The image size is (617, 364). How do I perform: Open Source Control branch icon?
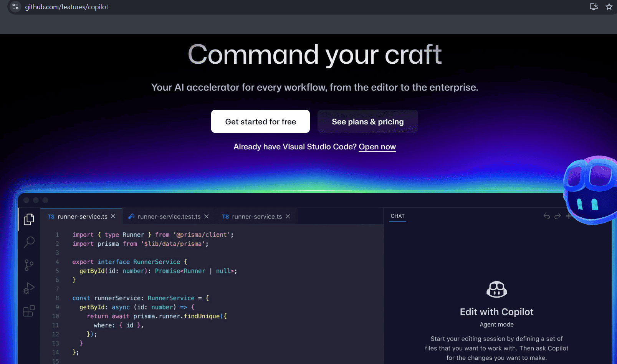coord(29,265)
